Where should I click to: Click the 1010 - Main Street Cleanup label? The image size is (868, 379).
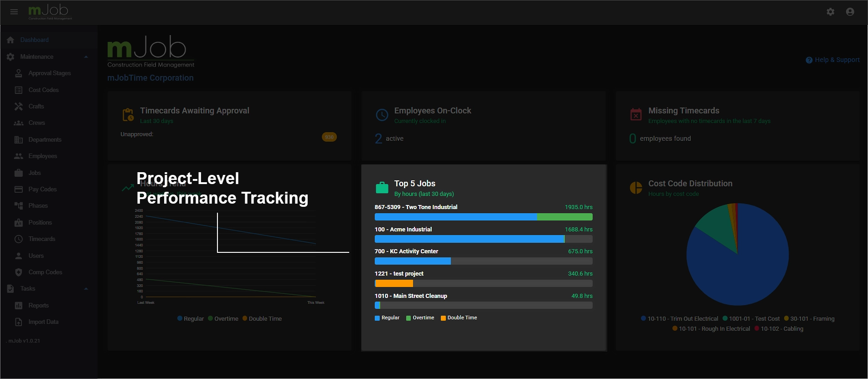pos(411,296)
